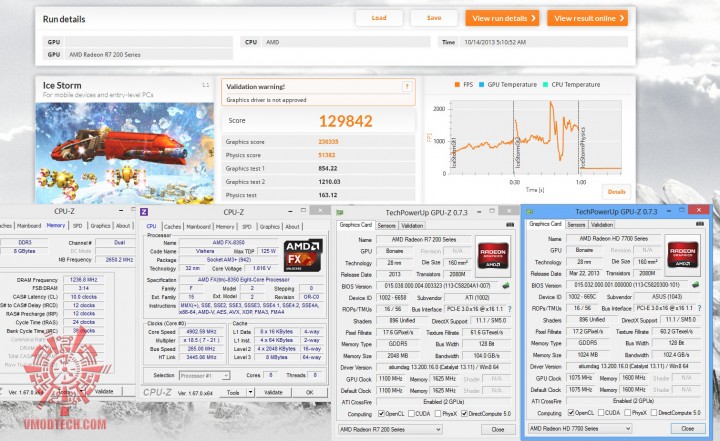Switch to Mainboard tab in middle CPU-Z

click(198, 226)
